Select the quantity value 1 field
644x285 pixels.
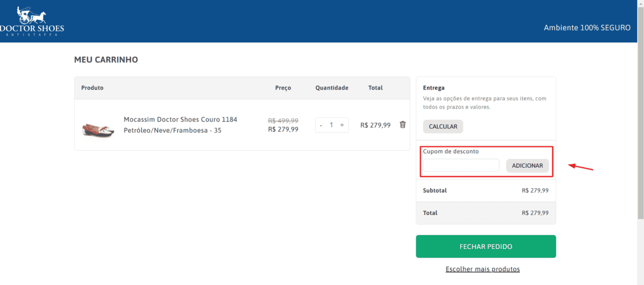click(x=331, y=125)
